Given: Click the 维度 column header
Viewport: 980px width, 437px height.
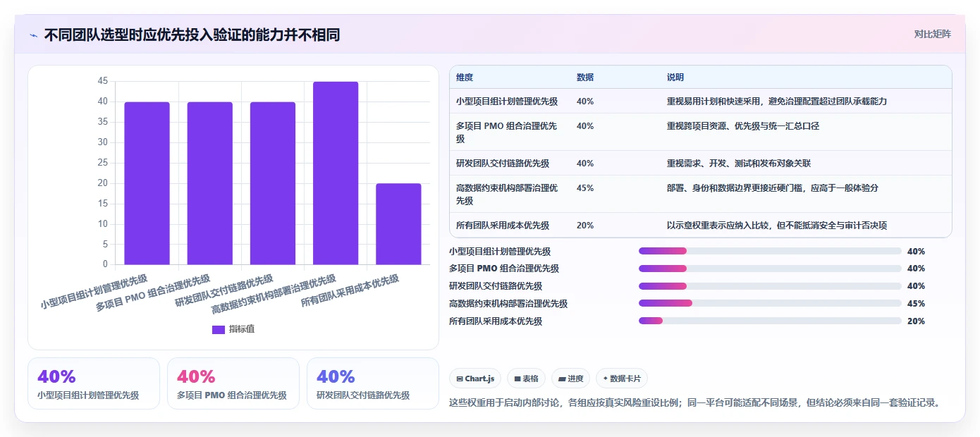Looking at the screenshot, I should 465,78.
